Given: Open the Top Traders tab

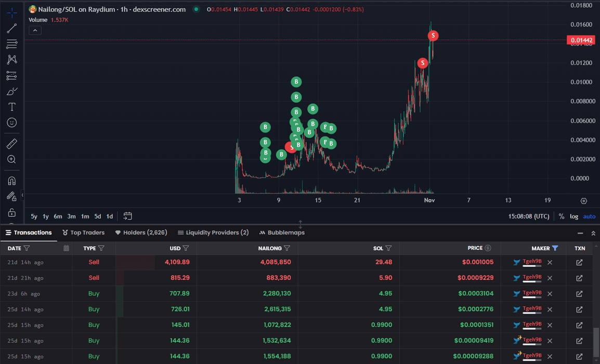Looking at the screenshot, I should 83,232.
